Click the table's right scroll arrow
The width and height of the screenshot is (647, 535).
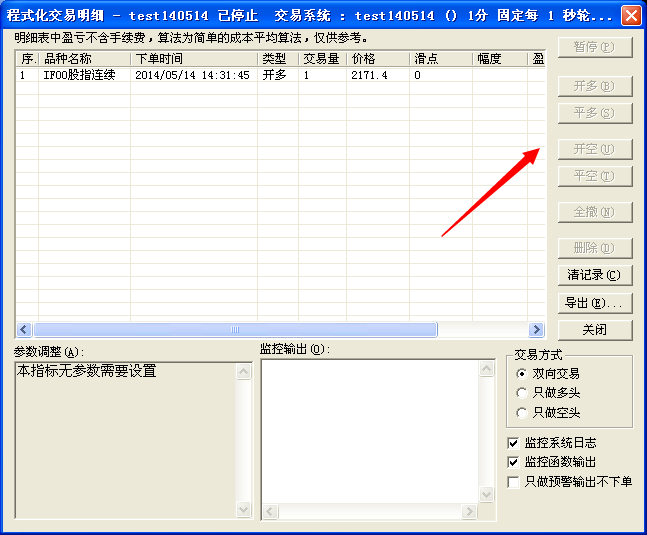pyautogui.click(x=536, y=329)
